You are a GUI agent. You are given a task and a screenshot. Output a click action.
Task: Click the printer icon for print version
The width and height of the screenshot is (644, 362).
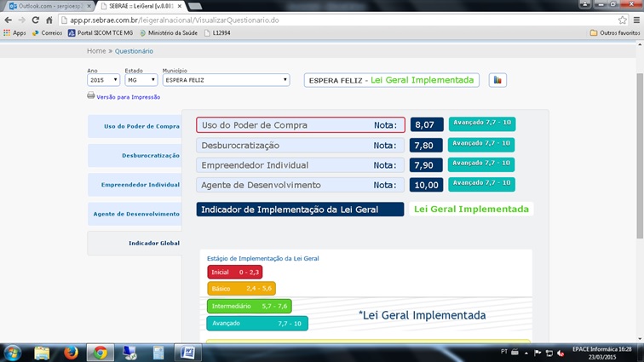pos(91,96)
